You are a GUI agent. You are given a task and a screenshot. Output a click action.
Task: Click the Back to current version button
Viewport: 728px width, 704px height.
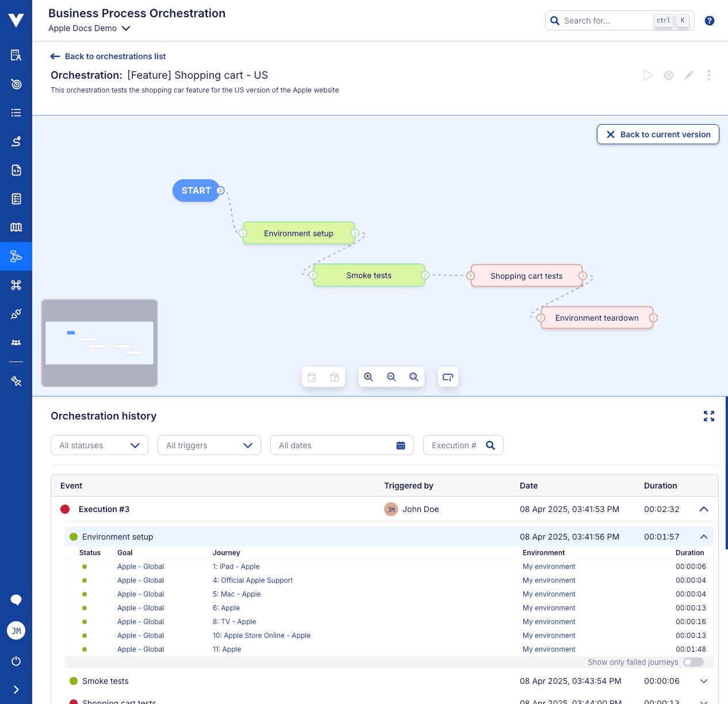(x=658, y=134)
